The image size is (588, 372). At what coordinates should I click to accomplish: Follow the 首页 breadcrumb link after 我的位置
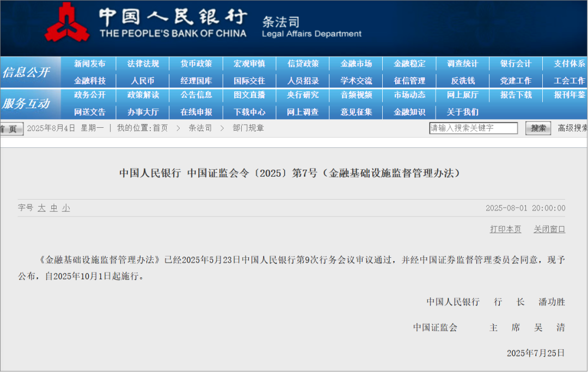(160, 128)
